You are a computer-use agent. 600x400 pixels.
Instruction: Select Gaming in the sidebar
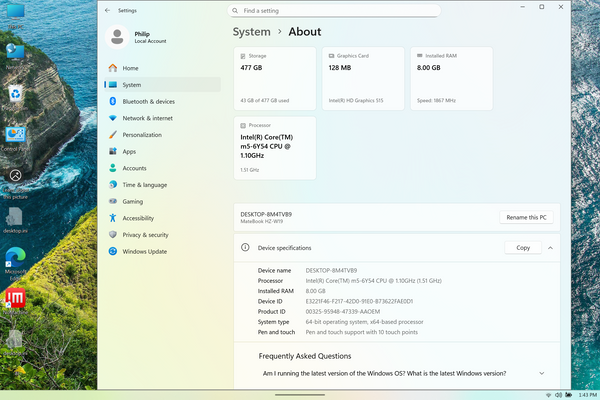(x=132, y=201)
